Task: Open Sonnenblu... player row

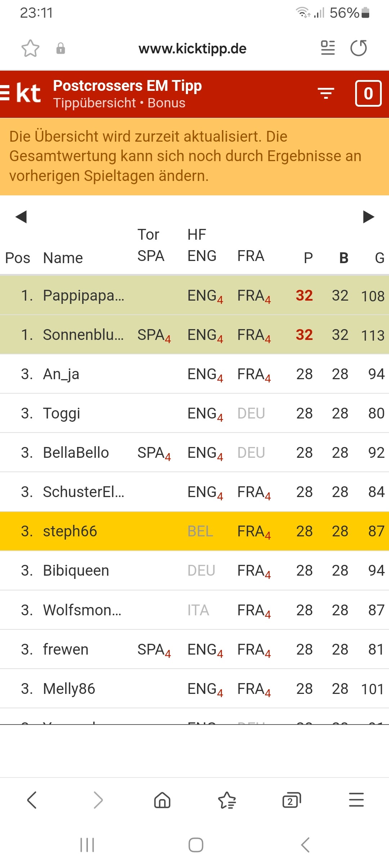Action: click(x=83, y=335)
